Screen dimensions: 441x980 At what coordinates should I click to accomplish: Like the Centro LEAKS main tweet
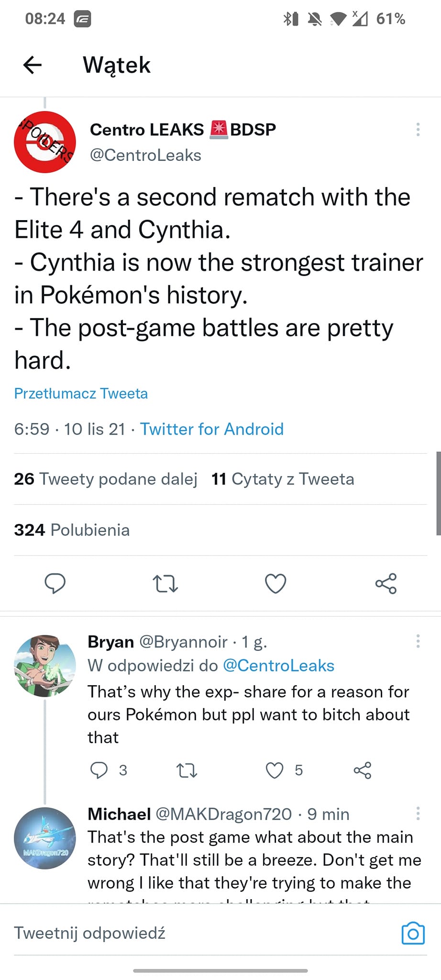(x=276, y=583)
